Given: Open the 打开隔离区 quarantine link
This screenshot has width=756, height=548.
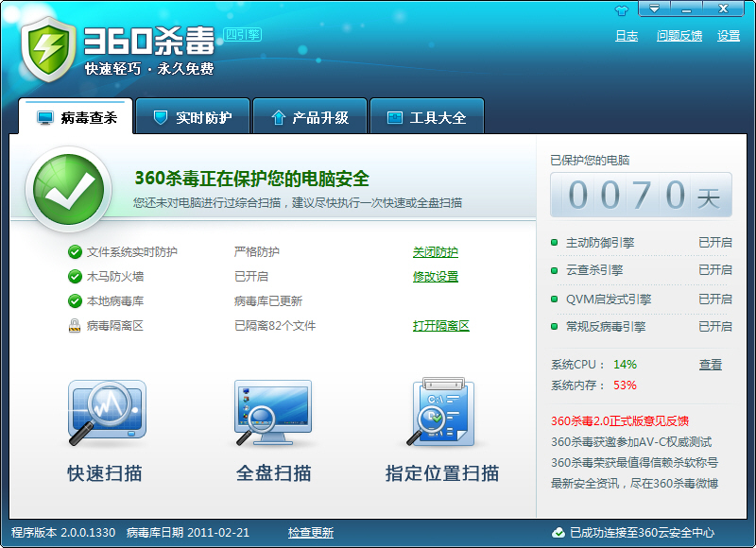Looking at the screenshot, I should pyautogui.click(x=440, y=326).
